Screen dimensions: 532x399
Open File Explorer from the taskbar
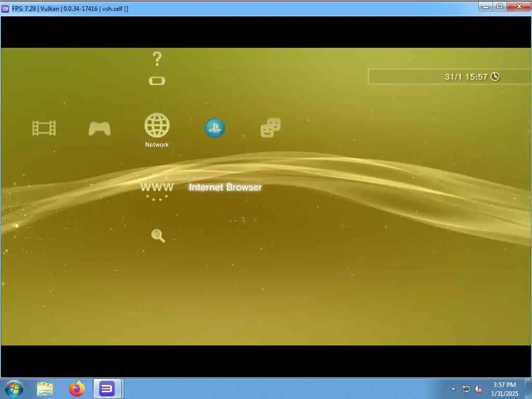[x=46, y=389]
